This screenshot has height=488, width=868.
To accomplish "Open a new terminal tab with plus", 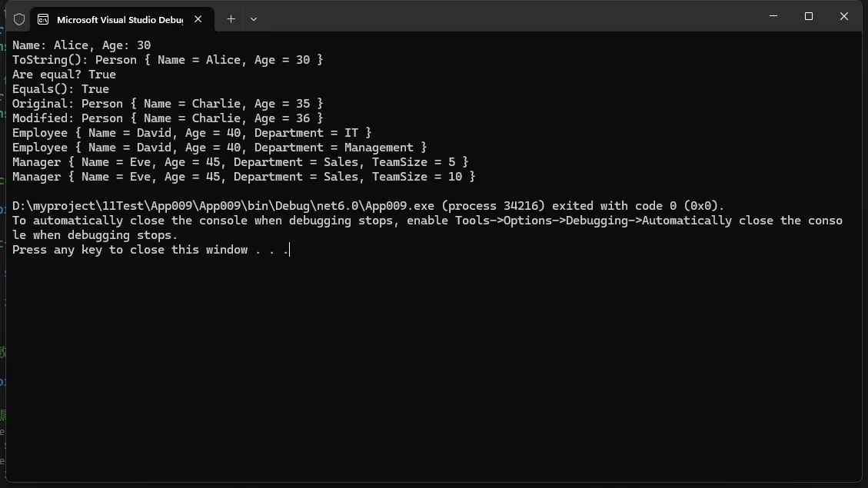I will point(231,19).
